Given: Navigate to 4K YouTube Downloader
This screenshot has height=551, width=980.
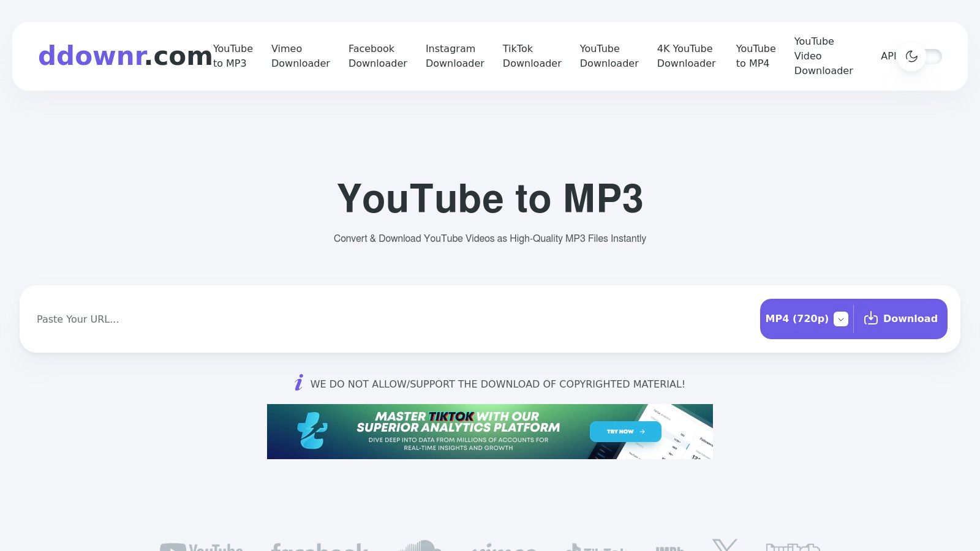Looking at the screenshot, I should coord(686,56).
